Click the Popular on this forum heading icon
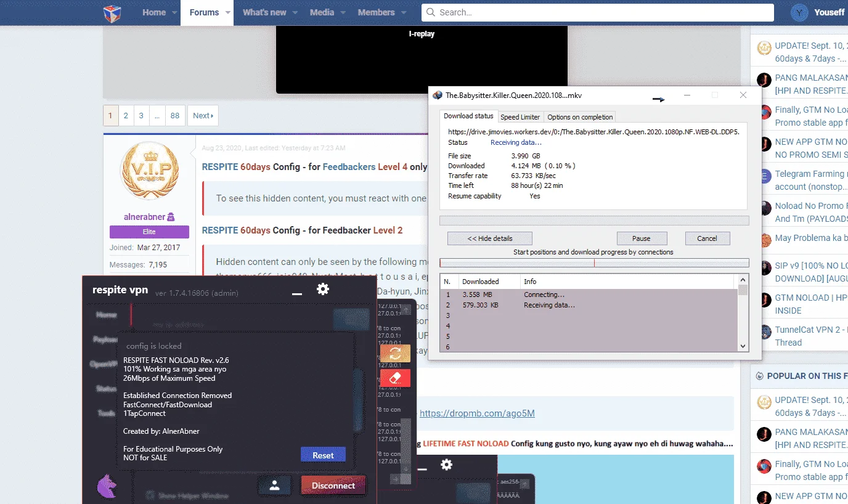This screenshot has height=504, width=848. coord(759,376)
